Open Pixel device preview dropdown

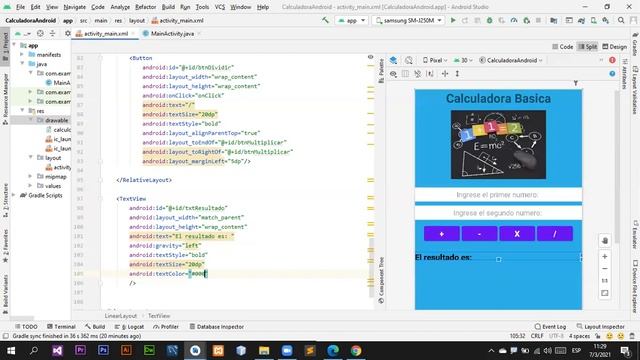pyautogui.click(x=435, y=60)
